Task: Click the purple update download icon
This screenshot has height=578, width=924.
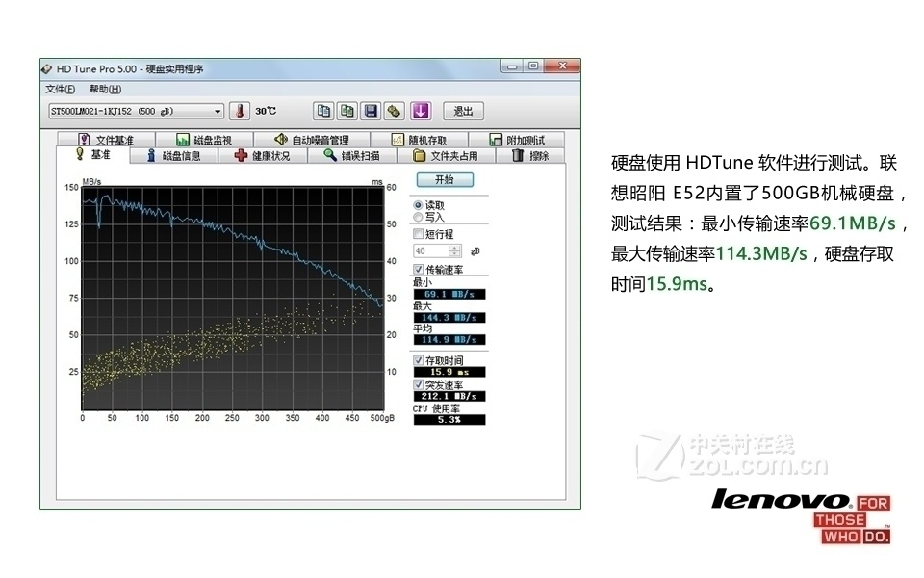Action: [421, 111]
